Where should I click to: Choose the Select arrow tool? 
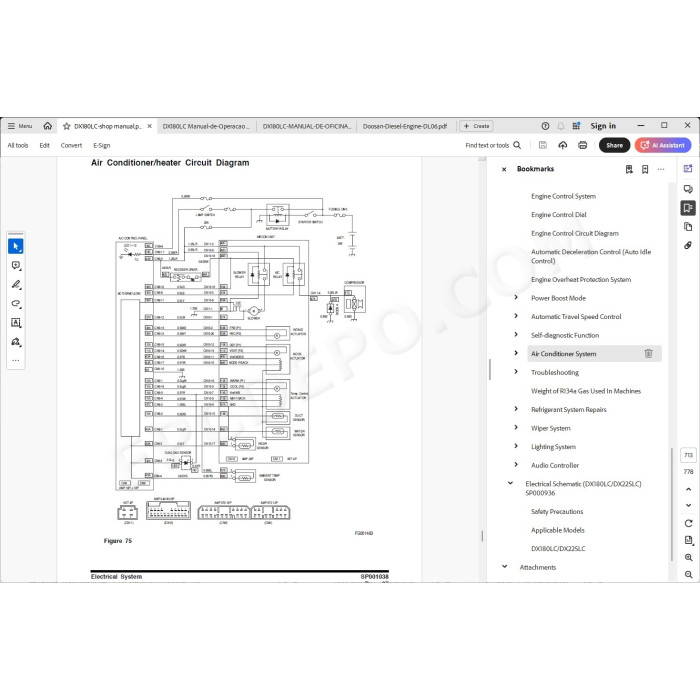[x=16, y=246]
